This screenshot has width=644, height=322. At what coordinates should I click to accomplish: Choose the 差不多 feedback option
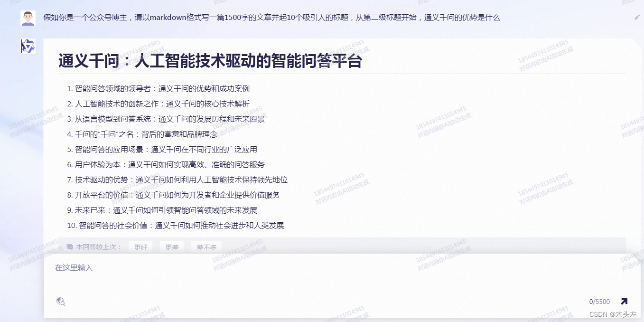(x=206, y=247)
